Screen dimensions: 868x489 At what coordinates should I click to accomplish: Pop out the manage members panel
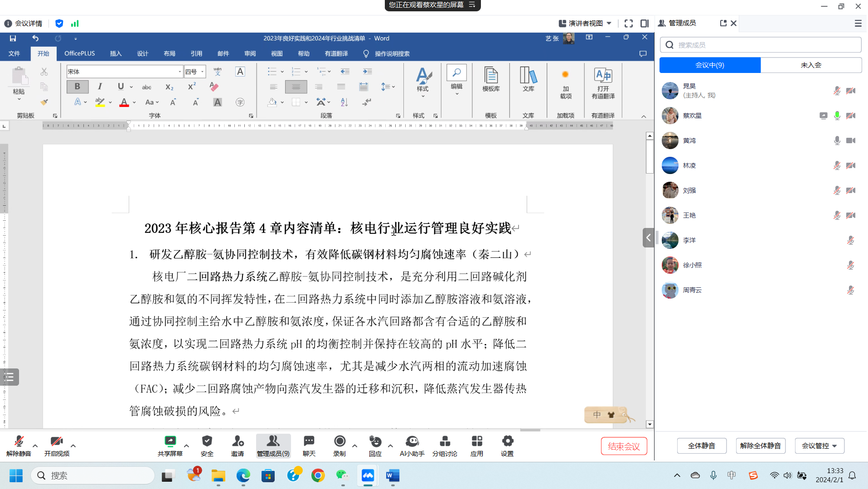pyautogui.click(x=723, y=23)
